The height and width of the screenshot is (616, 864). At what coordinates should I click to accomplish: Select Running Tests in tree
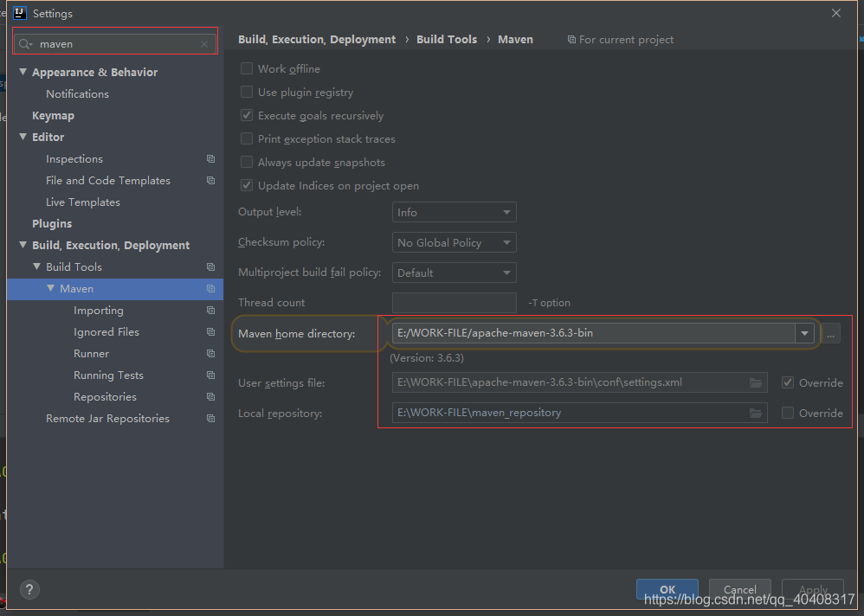pos(108,375)
